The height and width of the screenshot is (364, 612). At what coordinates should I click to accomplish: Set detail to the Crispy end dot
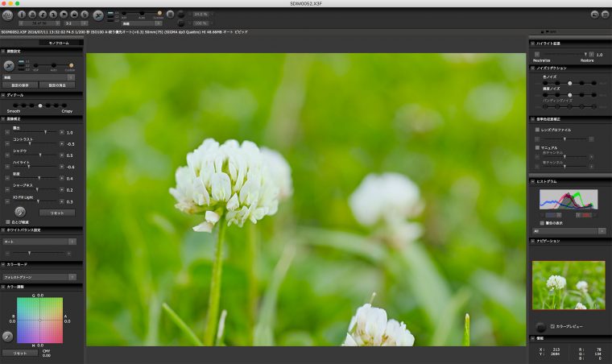click(64, 105)
